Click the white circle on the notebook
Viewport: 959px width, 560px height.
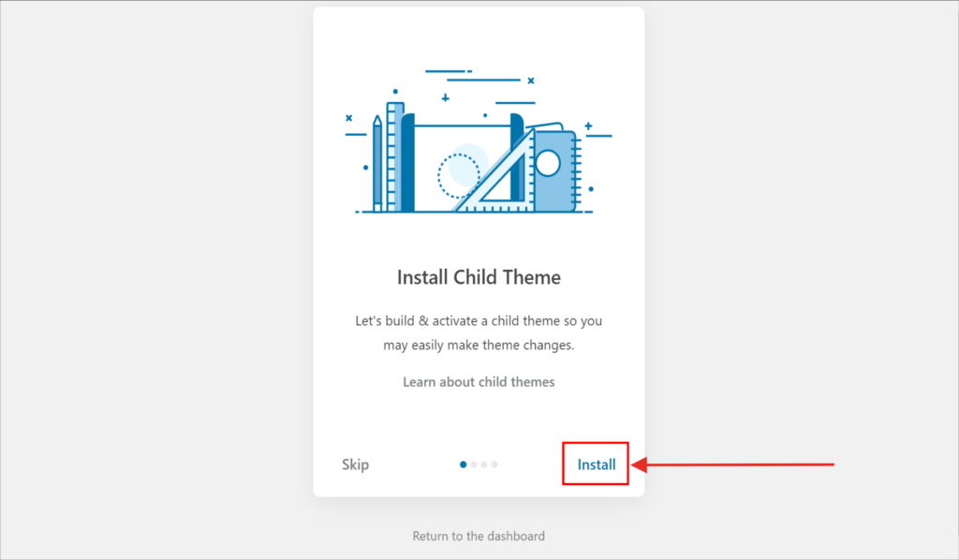pos(547,164)
